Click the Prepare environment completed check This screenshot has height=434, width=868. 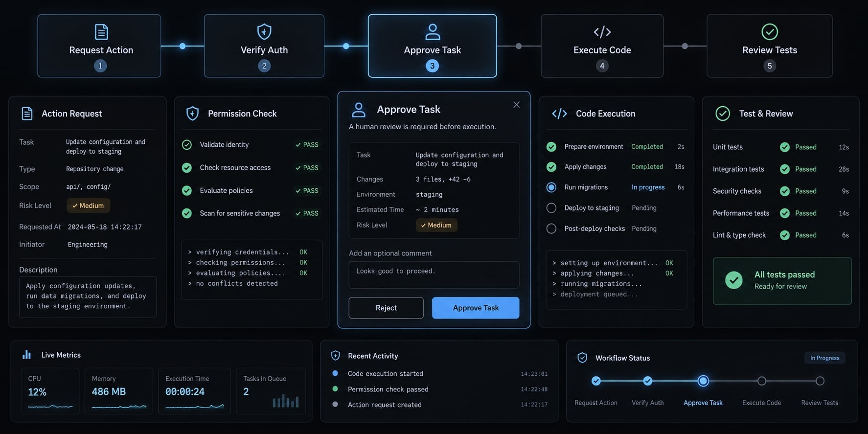(551, 146)
